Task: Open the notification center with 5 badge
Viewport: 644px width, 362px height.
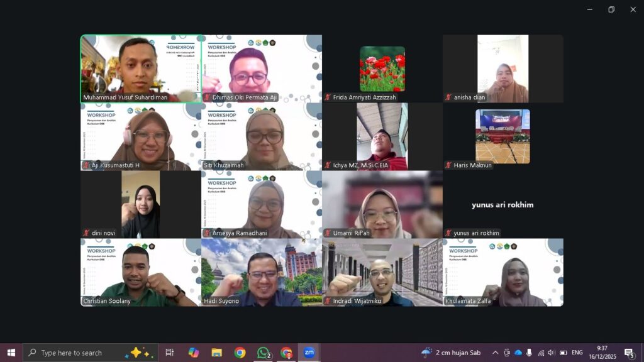Action: [x=629, y=353]
